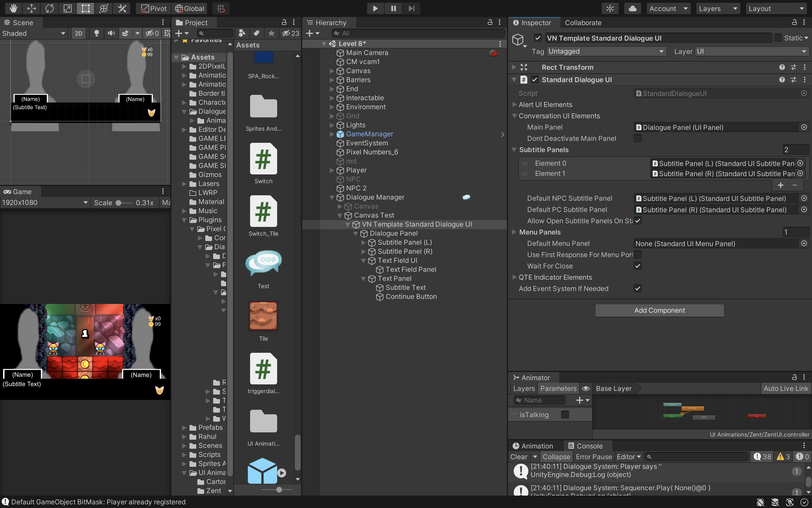Screen dimensions: 812x508
Task: Select the Move tool
Action: pos(32,8)
